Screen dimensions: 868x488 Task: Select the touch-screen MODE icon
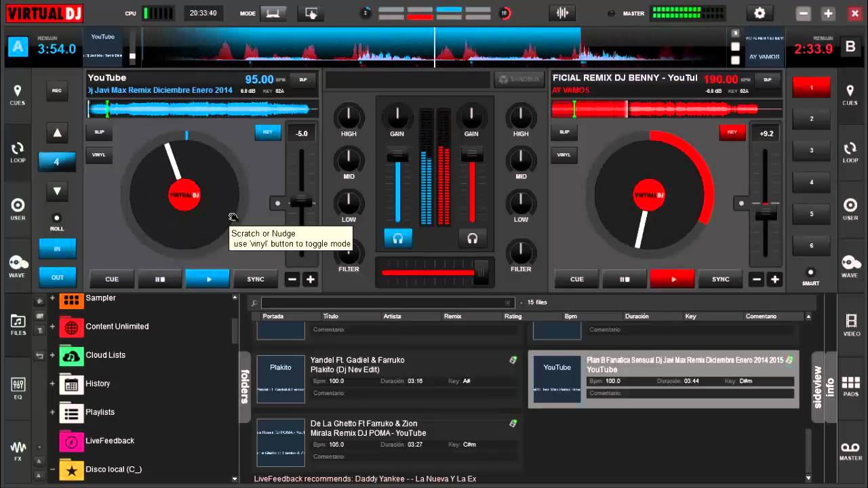tap(311, 13)
